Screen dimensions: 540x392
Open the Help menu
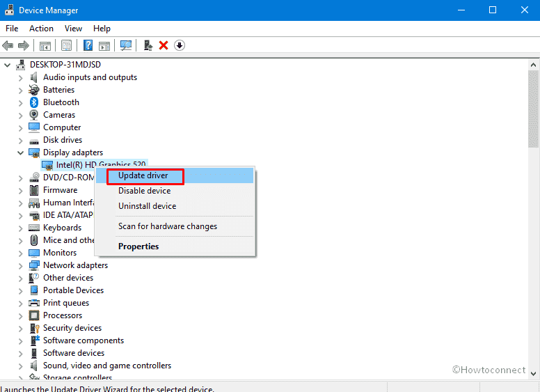102,29
